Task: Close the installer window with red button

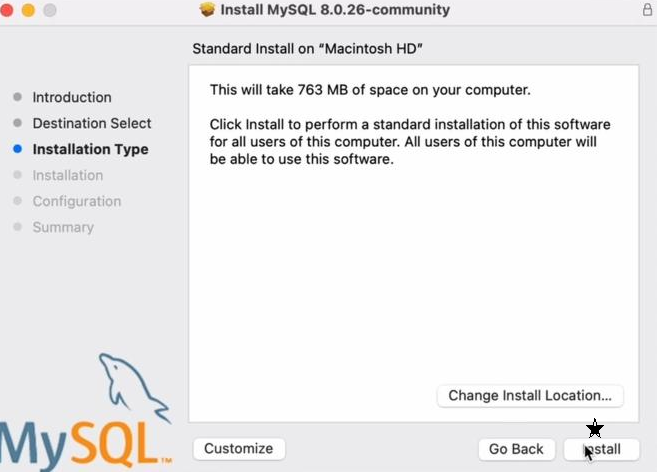Action: click(9, 10)
